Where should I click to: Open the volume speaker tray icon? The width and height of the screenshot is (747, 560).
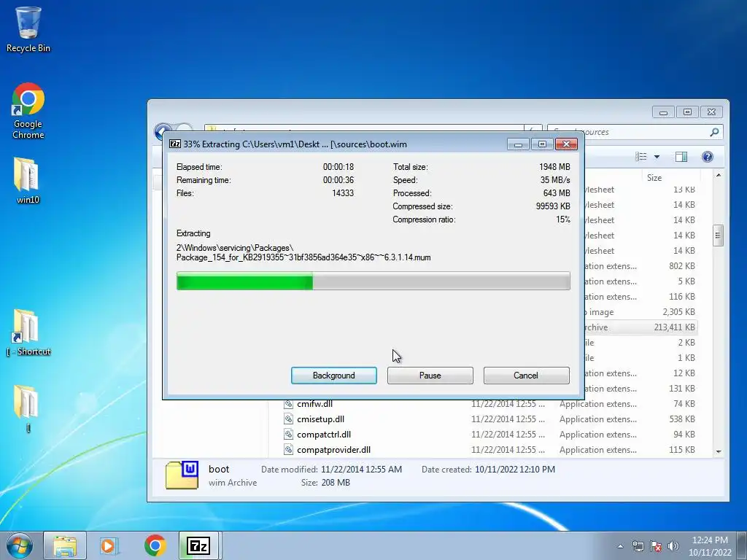click(673, 546)
